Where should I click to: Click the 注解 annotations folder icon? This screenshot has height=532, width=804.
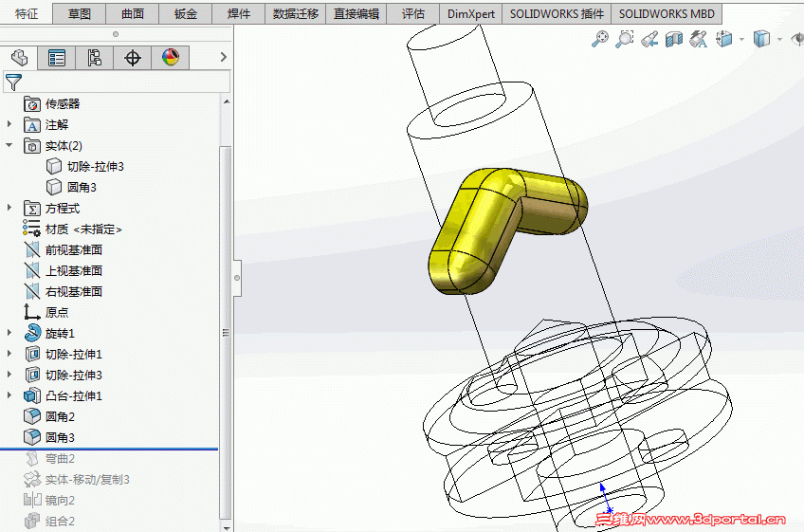coord(32,124)
